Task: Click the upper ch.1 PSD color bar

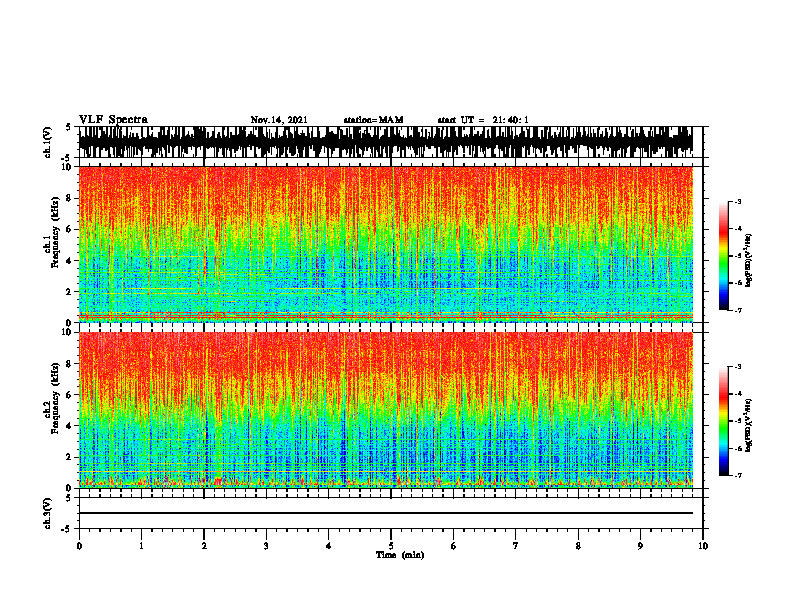Action: click(x=724, y=256)
